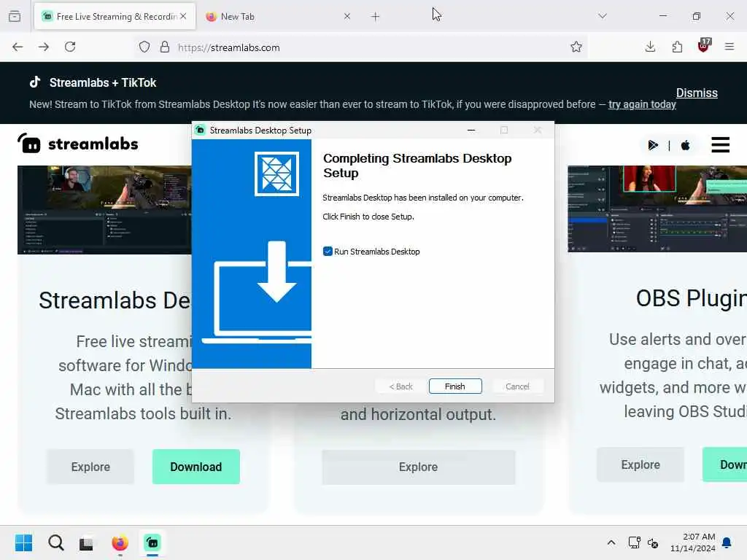Close the New Tab tab
Screen dimensions: 747x560
tap(347, 16)
